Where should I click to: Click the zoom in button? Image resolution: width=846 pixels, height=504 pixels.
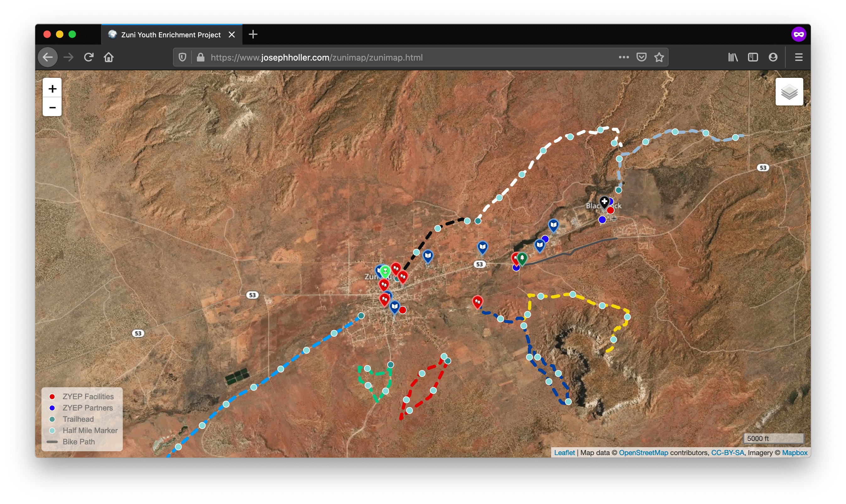(x=53, y=89)
